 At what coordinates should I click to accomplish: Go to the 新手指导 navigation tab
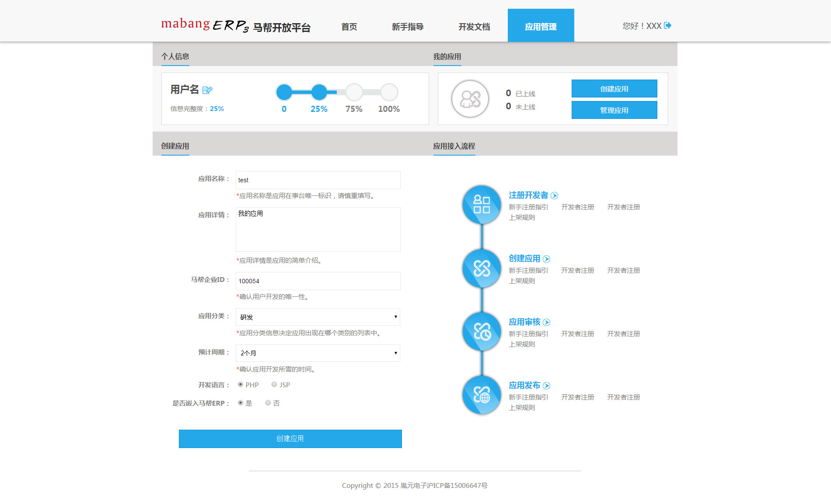coord(408,27)
